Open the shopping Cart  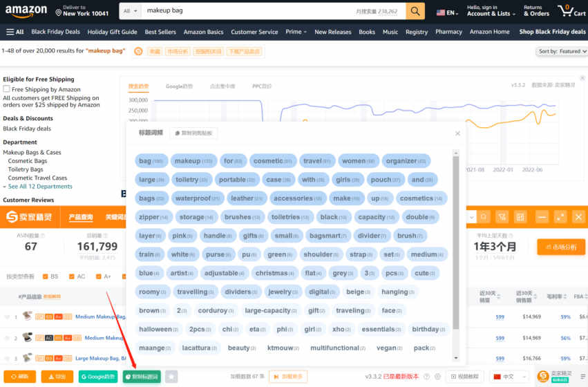click(x=571, y=11)
